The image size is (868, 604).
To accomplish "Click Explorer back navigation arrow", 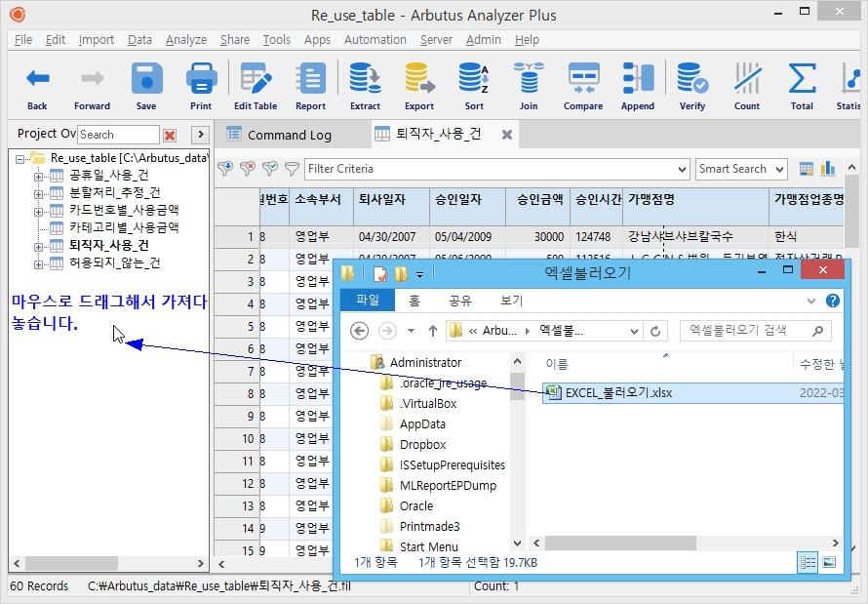I will (359, 331).
